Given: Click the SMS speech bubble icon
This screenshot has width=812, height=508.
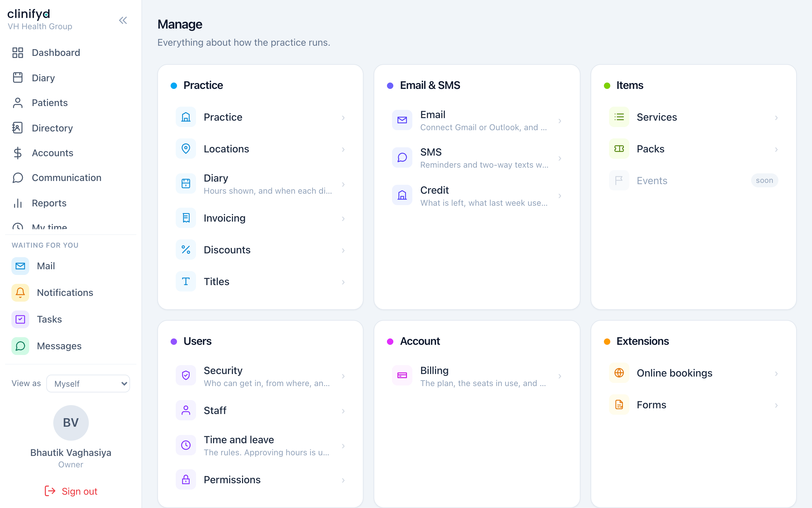Looking at the screenshot, I should coord(402,157).
